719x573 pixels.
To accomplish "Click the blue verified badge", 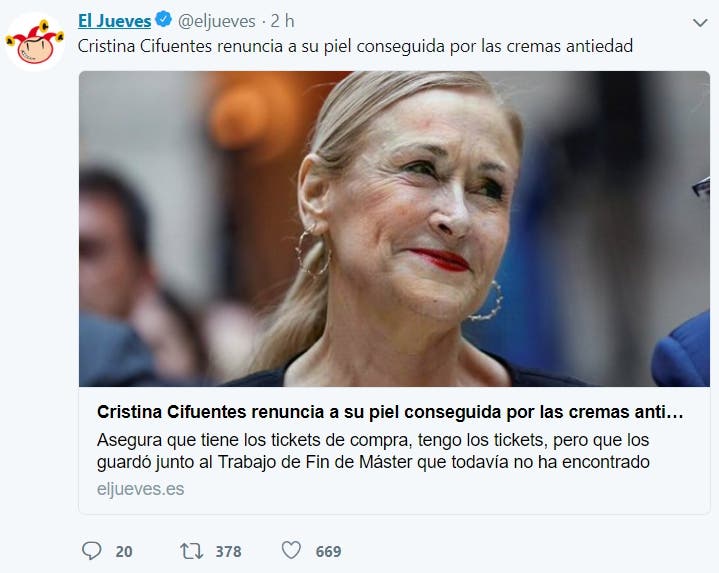I will pyautogui.click(x=164, y=20).
